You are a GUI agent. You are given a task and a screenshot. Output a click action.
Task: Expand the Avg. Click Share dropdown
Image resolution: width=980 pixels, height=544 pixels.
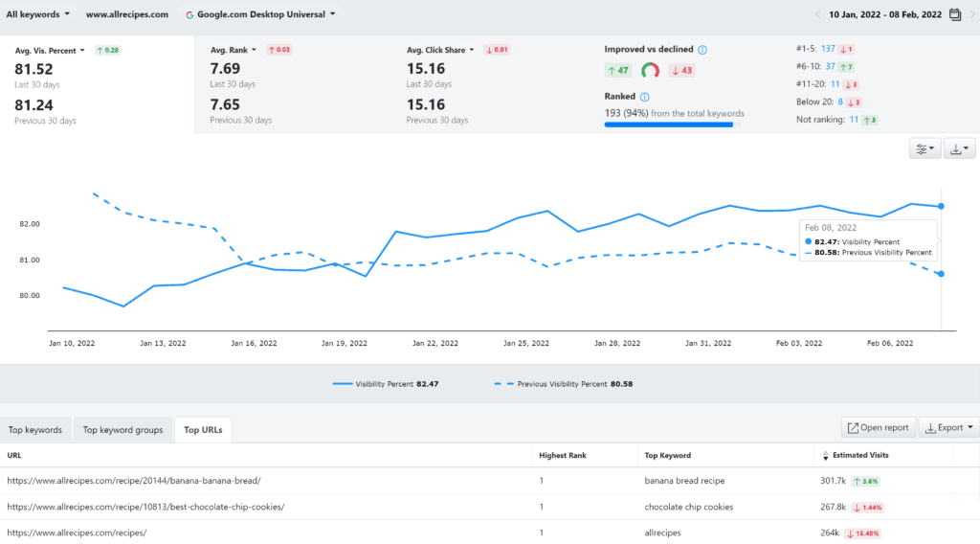coord(440,50)
